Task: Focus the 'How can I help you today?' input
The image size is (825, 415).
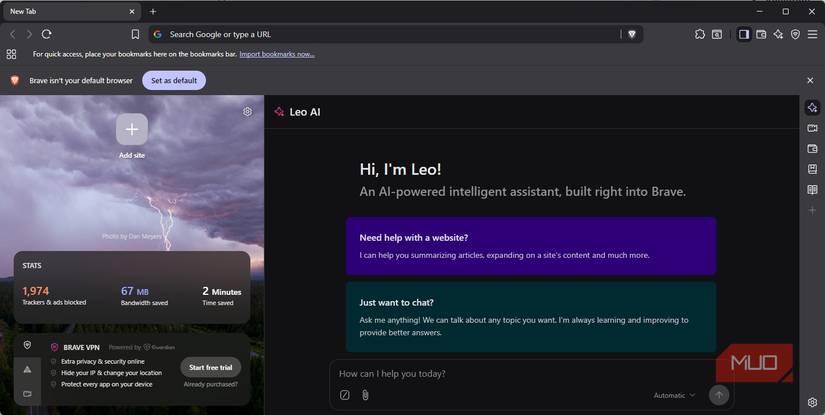Action: click(520, 374)
